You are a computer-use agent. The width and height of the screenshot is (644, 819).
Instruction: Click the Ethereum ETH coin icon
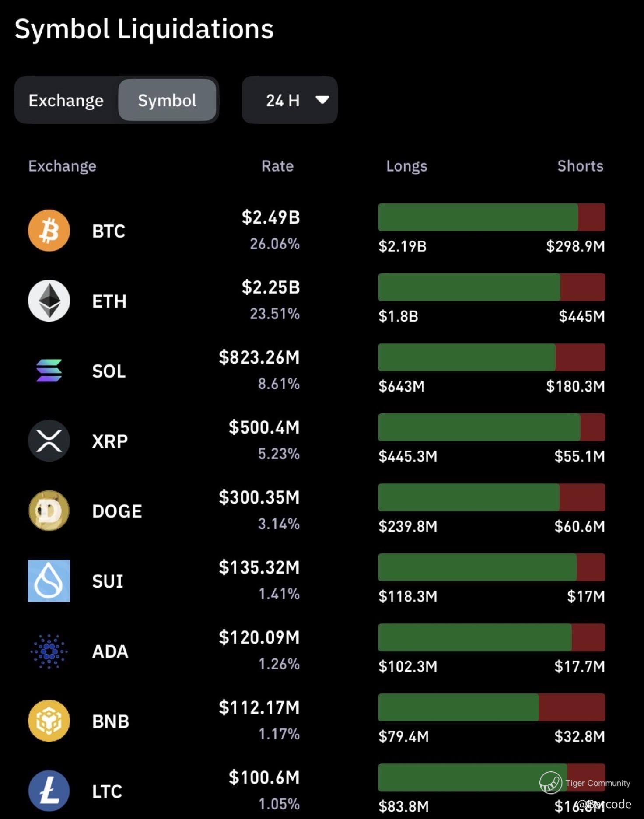pyautogui.click(x=49, y=301)
